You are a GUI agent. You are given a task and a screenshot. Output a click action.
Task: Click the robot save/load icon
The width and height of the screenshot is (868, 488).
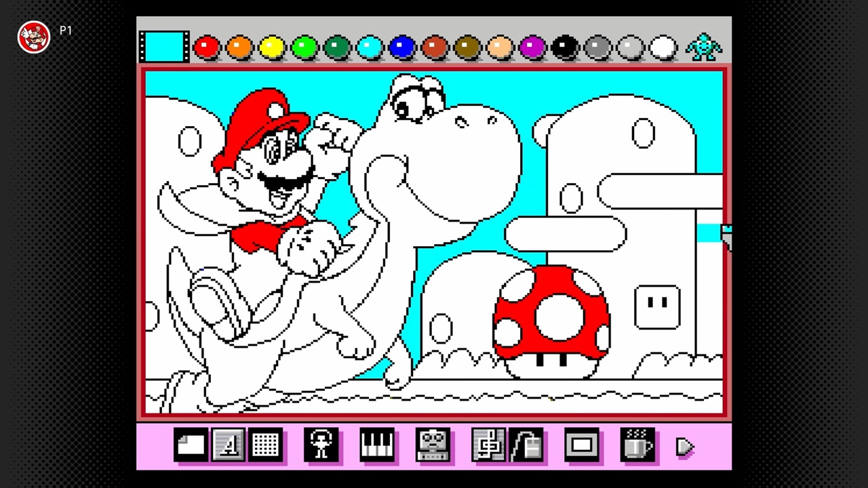click(433, 445)
